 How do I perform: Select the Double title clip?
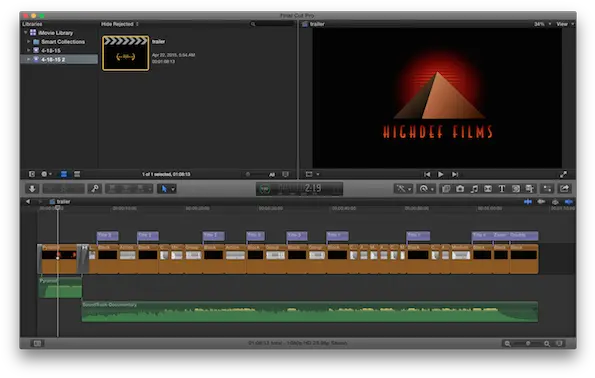pos(524,236)
